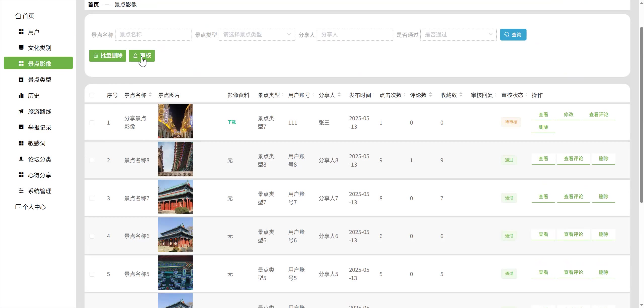Click the 历史 bar chart icon
The width and height of the screenshot is (644, 308).
21,95
